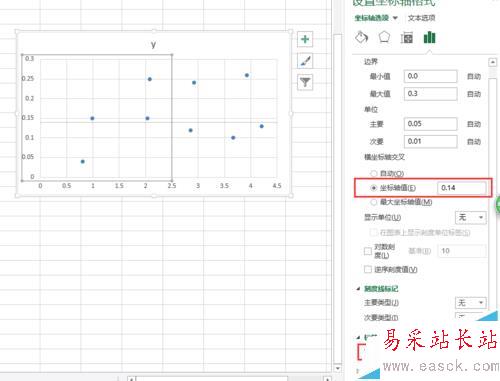Collapse the 刻度线标记 section
The image size is (500, 381).
click(x=358, y=289)
